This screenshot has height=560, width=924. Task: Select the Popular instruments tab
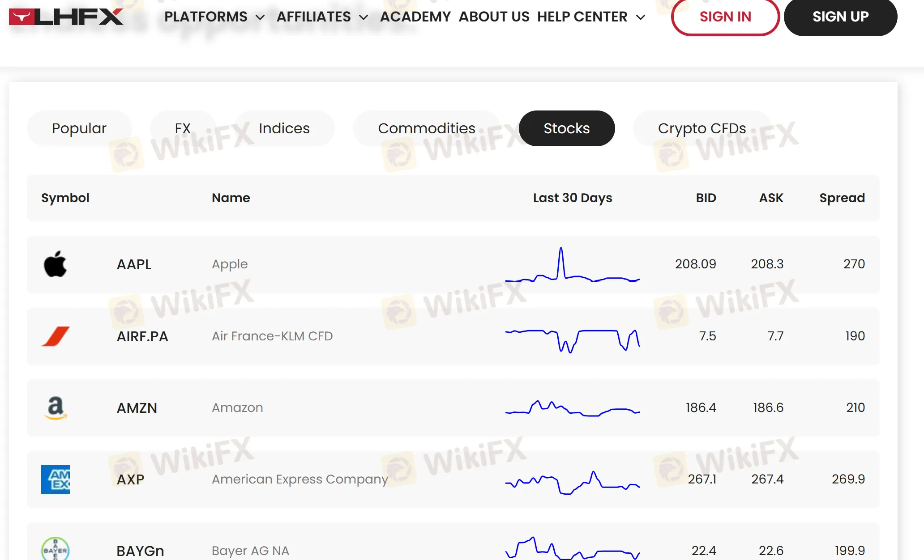click(x=79, y=128)
